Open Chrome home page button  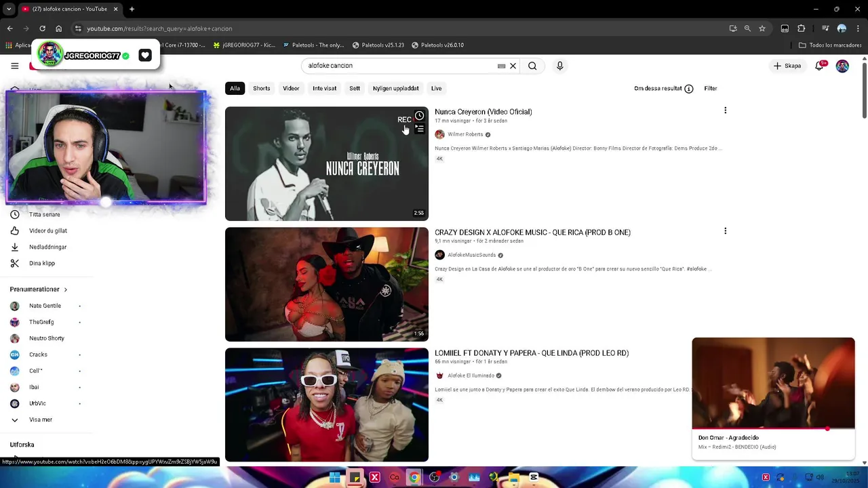(x=58, y=28)
